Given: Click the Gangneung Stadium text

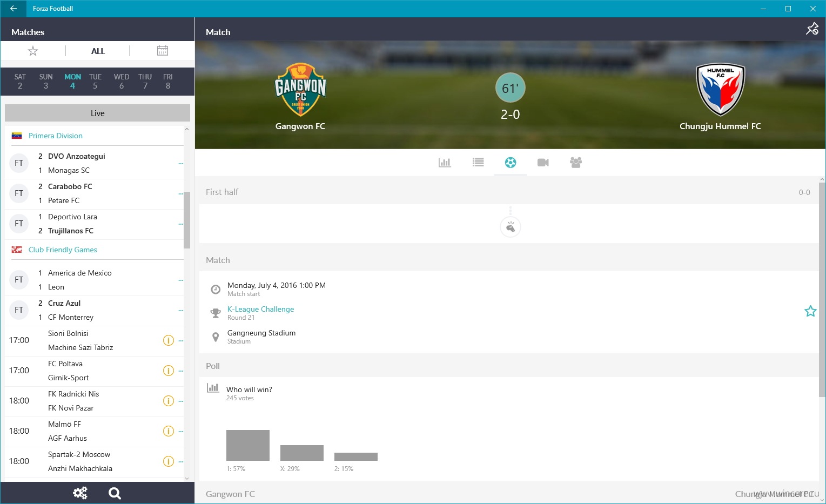Looking at the screenshot, I should tap(261, 333).
